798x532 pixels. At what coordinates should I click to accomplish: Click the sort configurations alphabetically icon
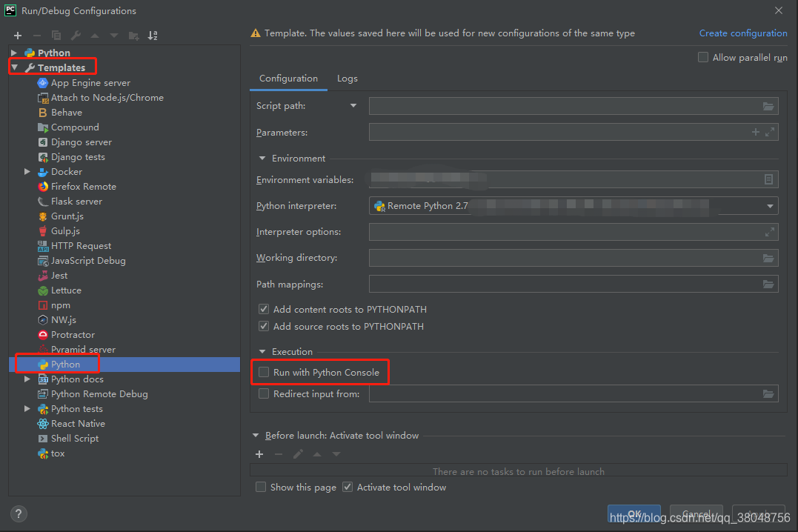[x=153, y=36]
